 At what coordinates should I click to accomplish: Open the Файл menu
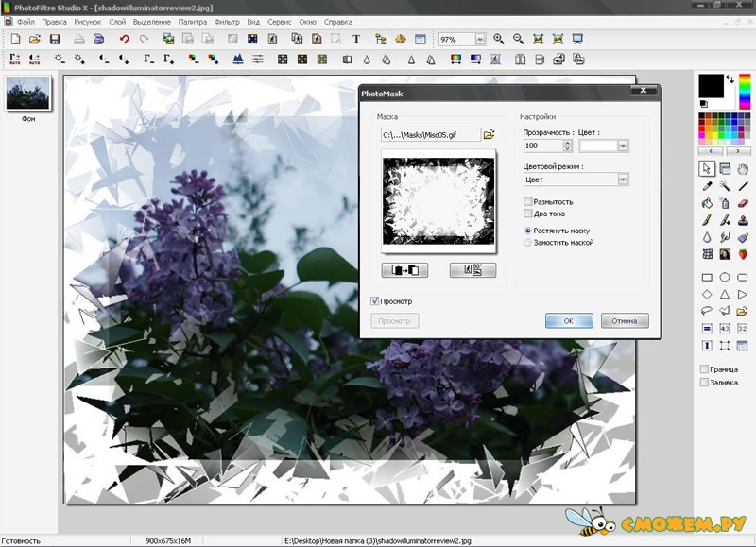click(26, 22)
